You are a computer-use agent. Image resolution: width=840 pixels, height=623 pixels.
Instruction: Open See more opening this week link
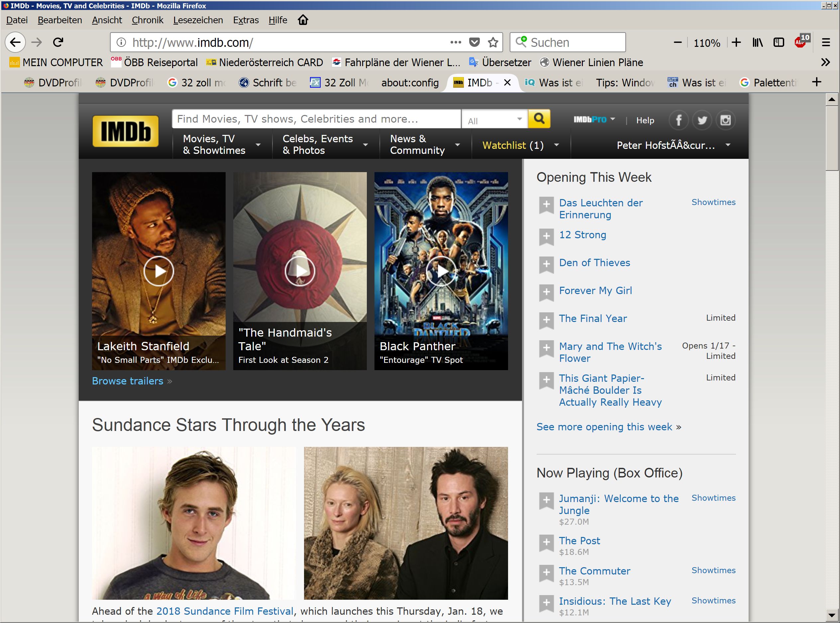pyautogui.click(x=604, y=427)
